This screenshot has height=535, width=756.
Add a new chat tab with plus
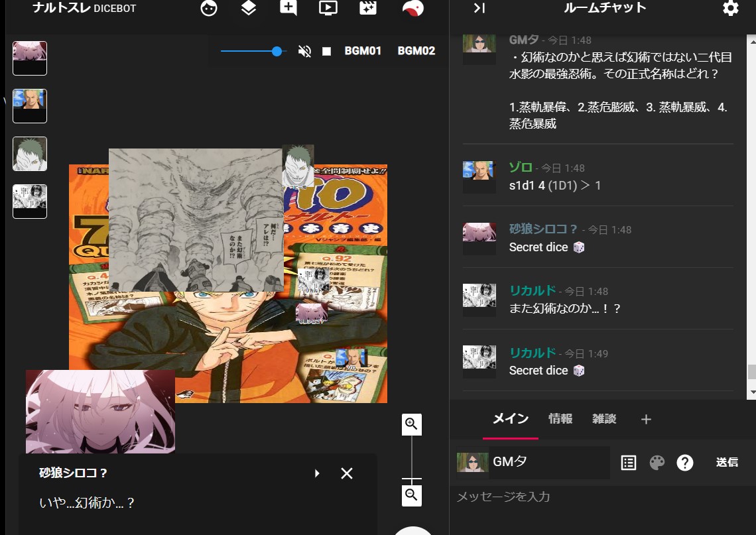click(x=646, y=420)
